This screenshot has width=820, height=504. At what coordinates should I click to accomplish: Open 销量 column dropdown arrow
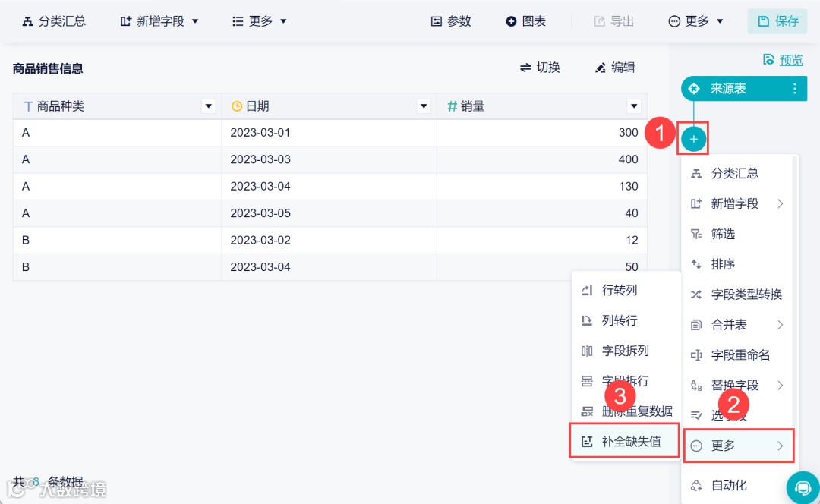[634, 106]
